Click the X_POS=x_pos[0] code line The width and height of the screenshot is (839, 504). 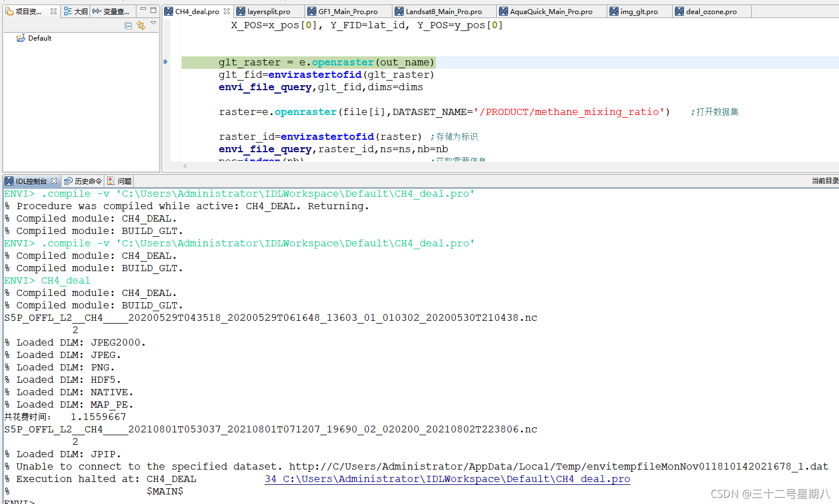367,25
